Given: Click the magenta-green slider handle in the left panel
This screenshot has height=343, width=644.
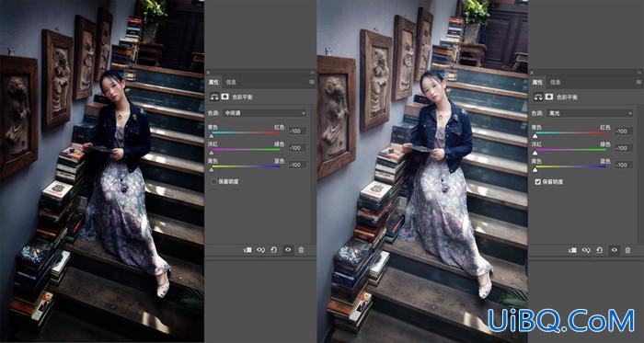Looking at the screenshot, I should tap(212, 153).
